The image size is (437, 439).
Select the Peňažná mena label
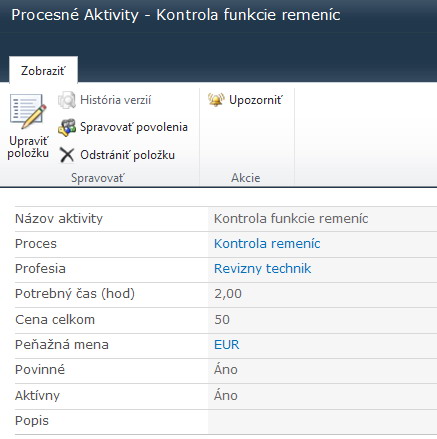click(x=62, y=345)
